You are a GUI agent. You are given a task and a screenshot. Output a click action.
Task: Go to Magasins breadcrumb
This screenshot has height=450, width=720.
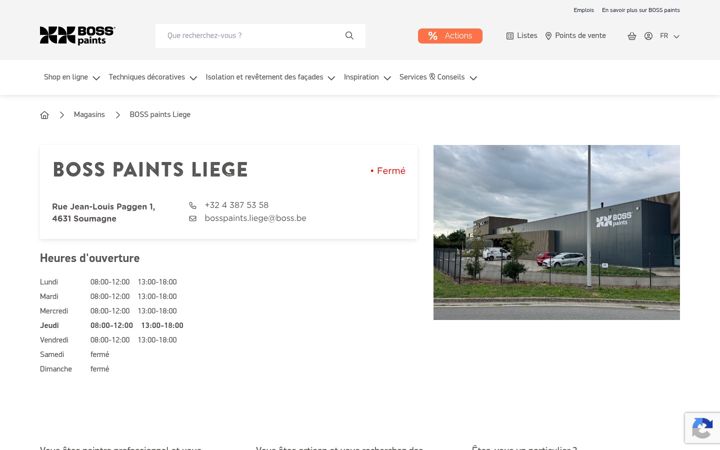(89, 115)
